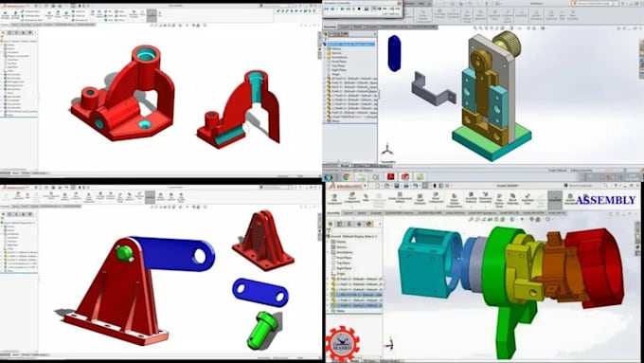The width and height of the screenshot is (644, 363).
Task: Select the Mate tool in the ASSEMBLY window ribbon
Action: [366, 199]
